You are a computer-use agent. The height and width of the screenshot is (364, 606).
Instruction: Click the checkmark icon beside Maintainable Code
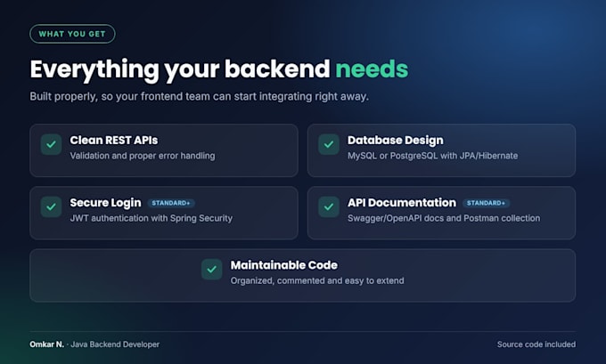212,270
